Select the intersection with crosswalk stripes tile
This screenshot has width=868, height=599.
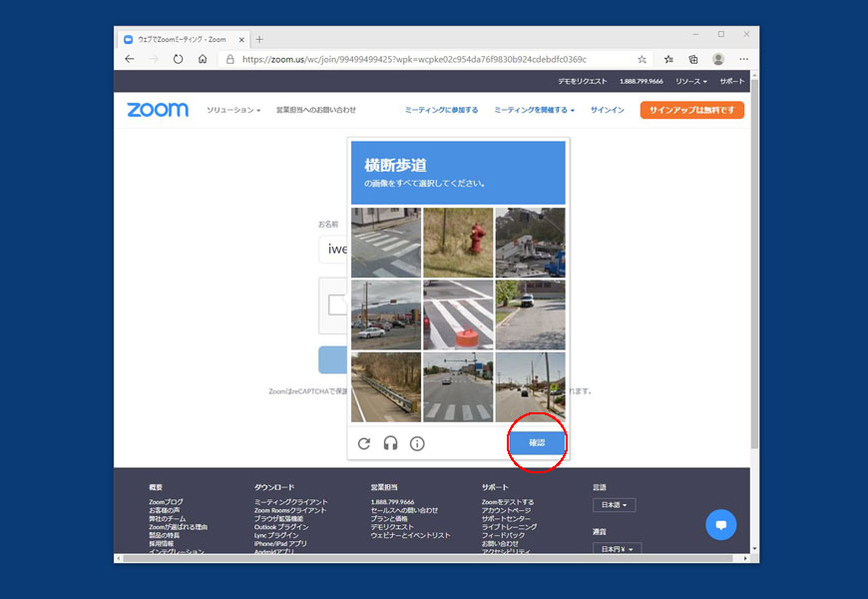coord(458,387)
